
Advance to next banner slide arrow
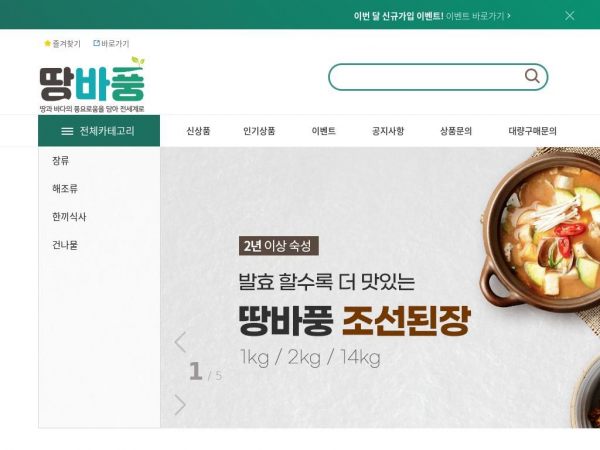[x=180, y=404]
